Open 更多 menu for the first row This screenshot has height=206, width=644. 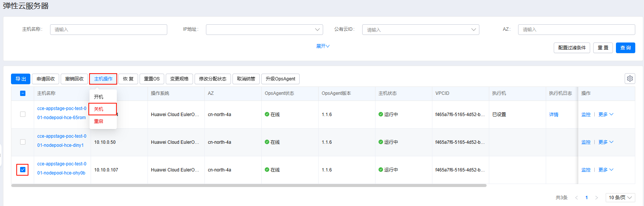point(606,115)
